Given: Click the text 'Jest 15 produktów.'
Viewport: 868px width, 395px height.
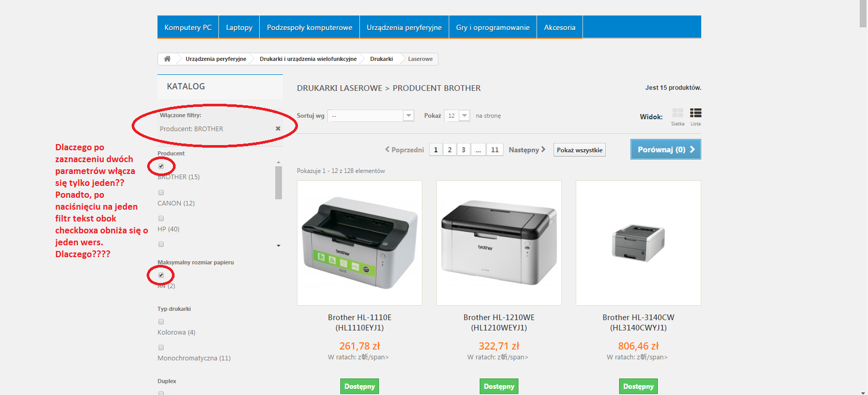Looking at the screenshot, I should [673, 88].
